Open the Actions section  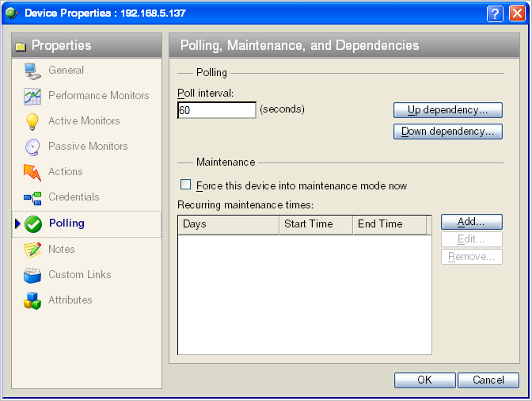click(x=66, y=172)
